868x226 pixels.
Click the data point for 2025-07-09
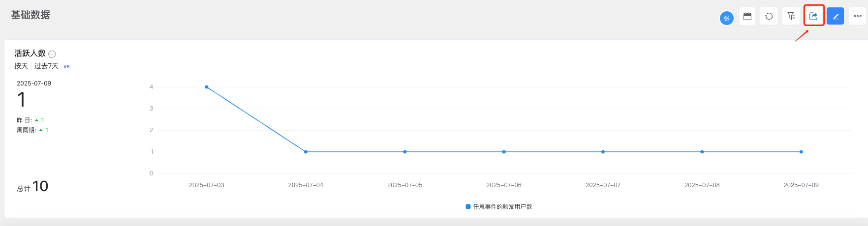tap(801, 152)
